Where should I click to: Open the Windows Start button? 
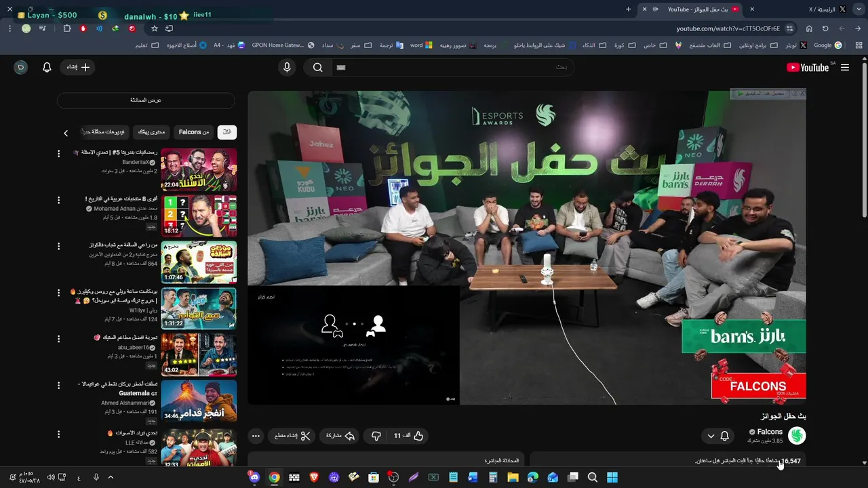(x=612, y=477)
